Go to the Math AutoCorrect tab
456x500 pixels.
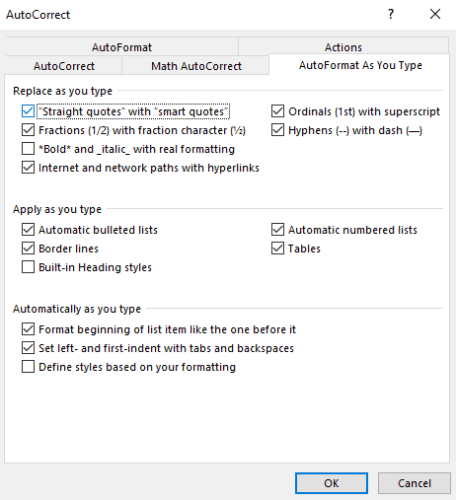pyautogui.click(x=196, y=66)
